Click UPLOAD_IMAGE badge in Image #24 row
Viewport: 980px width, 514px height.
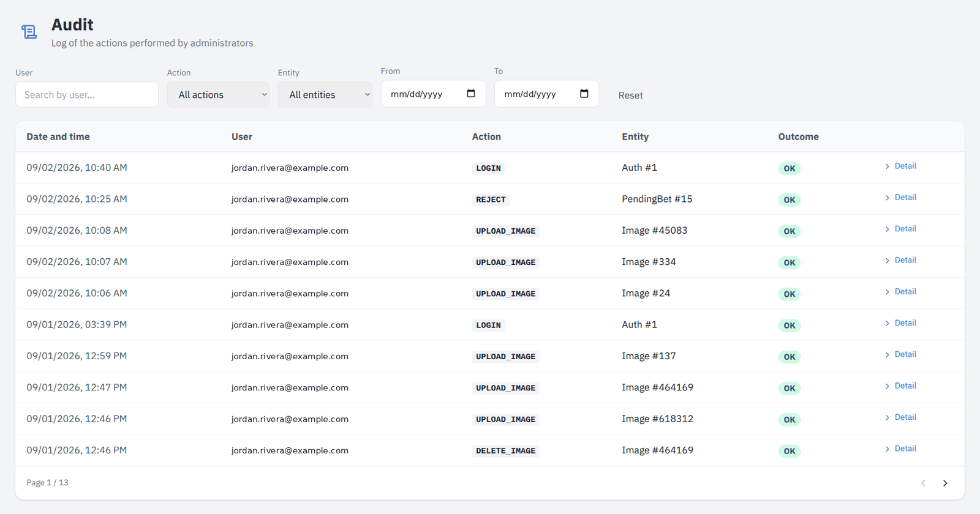tap(505, 294)
